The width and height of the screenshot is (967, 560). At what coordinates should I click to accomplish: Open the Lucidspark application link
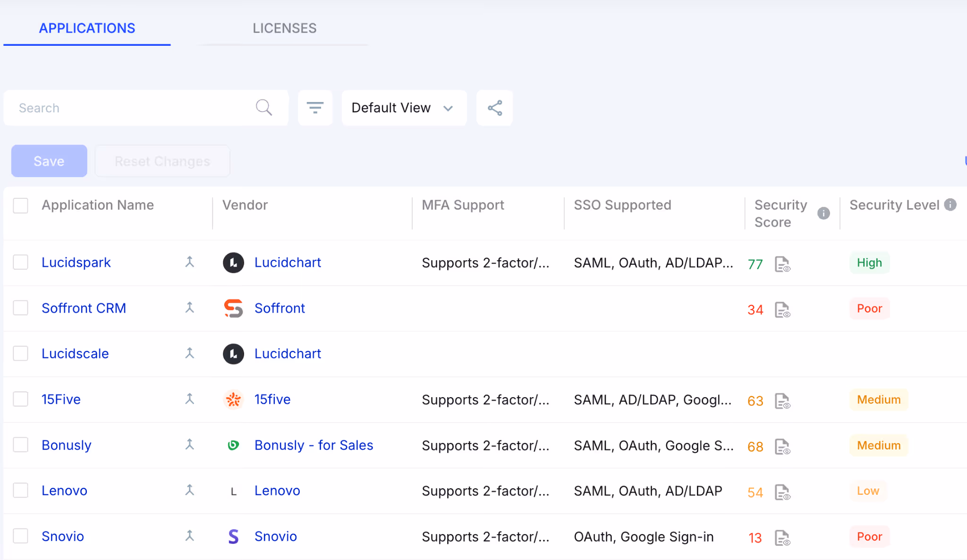coord(76,262)
